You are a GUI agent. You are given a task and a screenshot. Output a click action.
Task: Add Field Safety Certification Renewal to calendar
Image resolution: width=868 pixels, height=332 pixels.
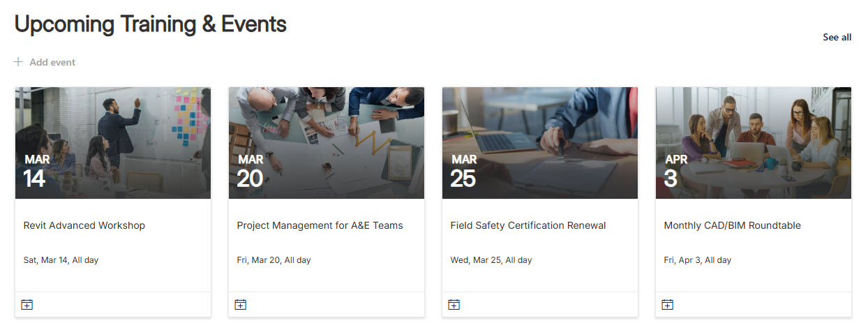454,304
